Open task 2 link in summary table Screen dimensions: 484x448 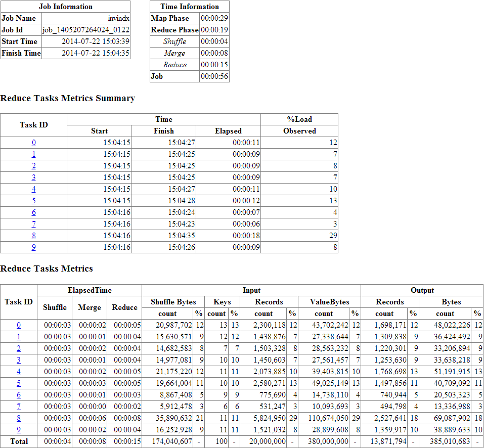click(x=34, y=166)
